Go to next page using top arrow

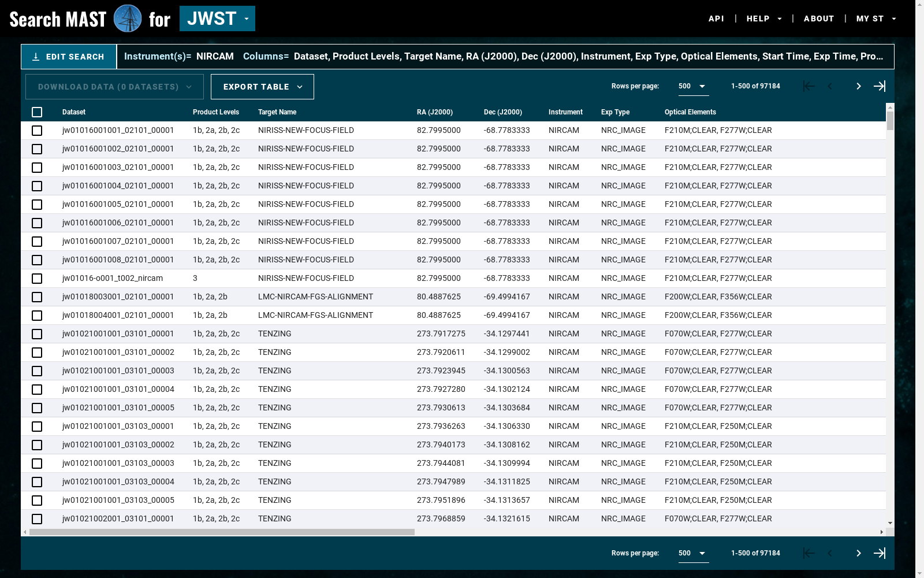tap(858, 86)
